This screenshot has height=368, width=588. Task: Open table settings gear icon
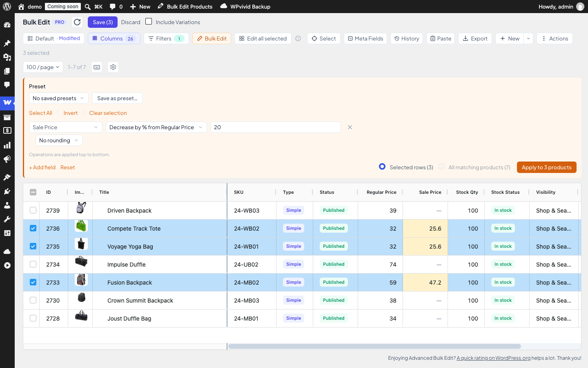(113, 67)
